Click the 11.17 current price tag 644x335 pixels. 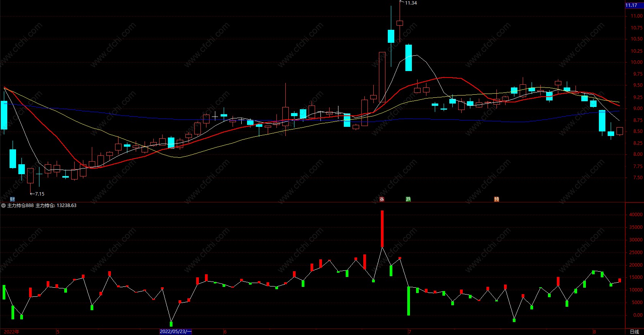[x=634, y=5]
